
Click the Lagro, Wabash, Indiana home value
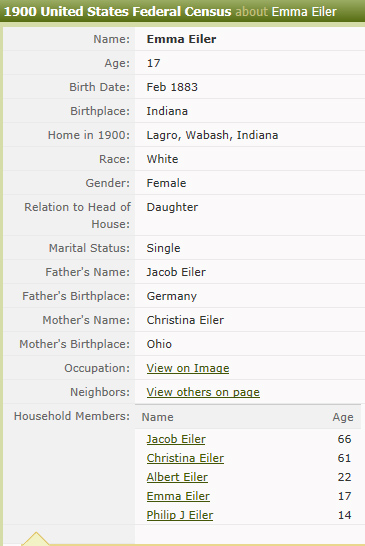point(212,135)
